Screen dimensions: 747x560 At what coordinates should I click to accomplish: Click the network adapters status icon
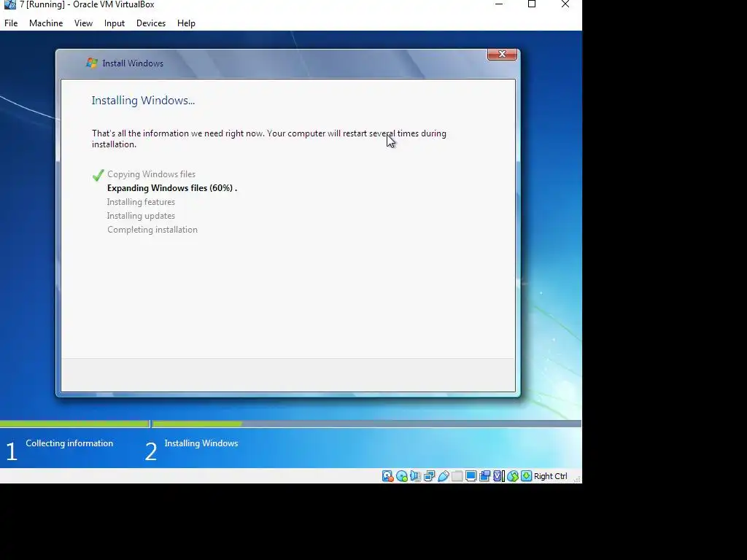(x=429, y=476)
